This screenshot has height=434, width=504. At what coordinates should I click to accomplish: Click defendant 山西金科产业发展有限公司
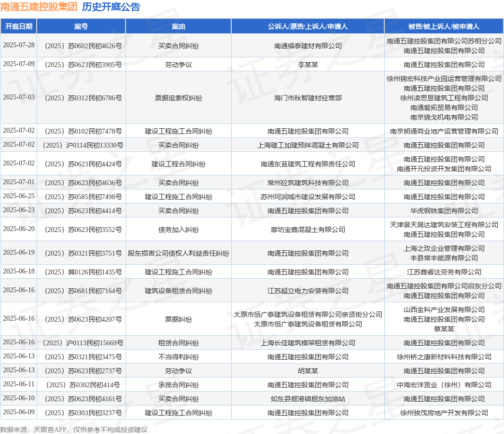pos(444,310)
